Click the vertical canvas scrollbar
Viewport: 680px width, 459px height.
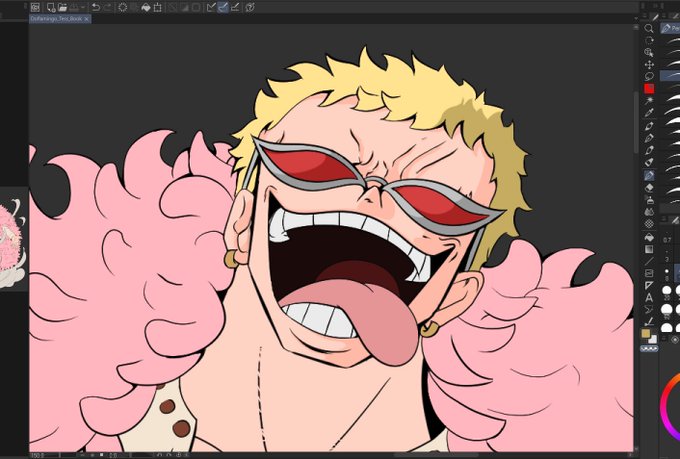(x=636, y=121)
